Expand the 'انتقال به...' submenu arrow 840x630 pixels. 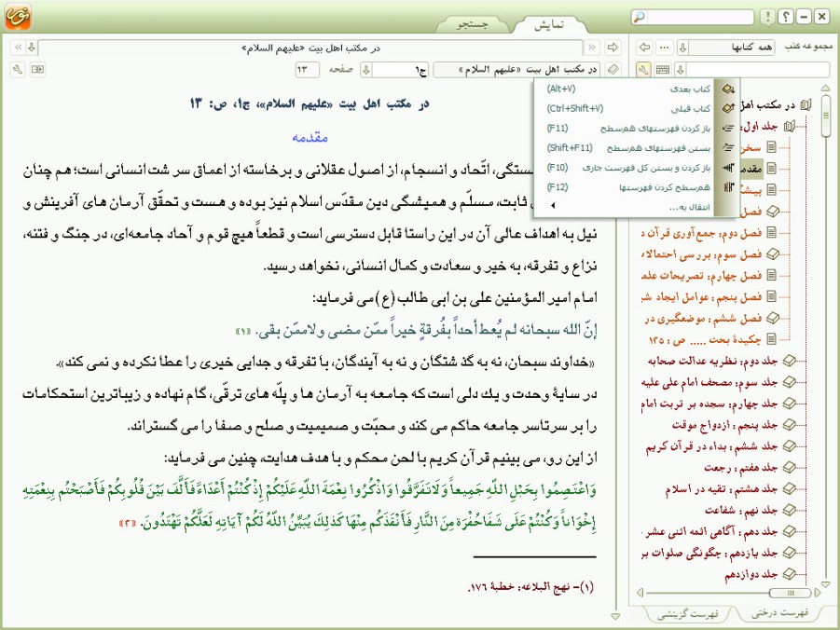(553, 206)
